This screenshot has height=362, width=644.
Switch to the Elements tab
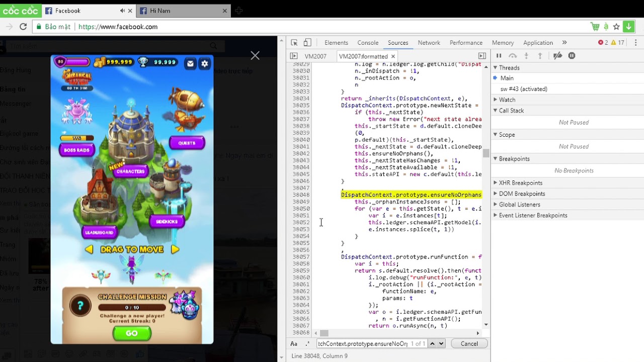[336, 43]
